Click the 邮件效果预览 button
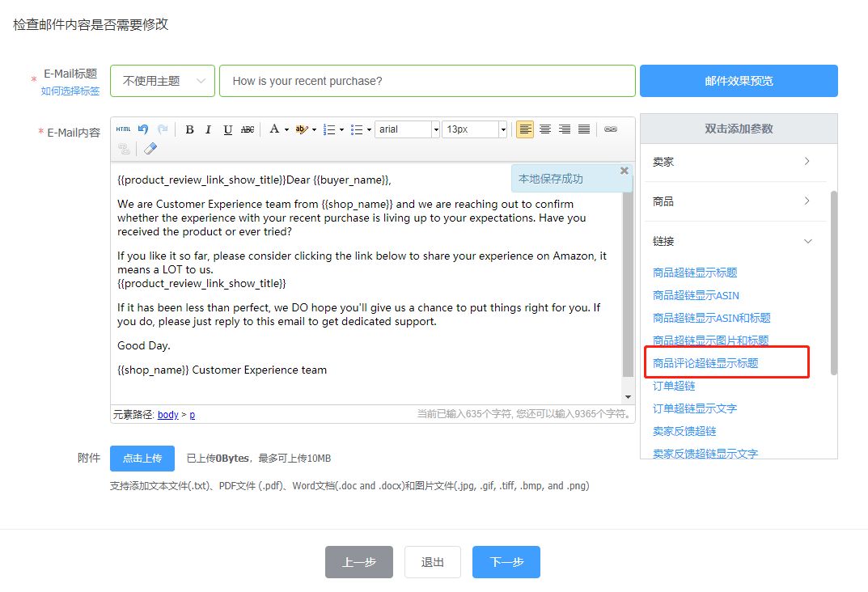This screenshot has width=868, height=592. tap(739, 81)
